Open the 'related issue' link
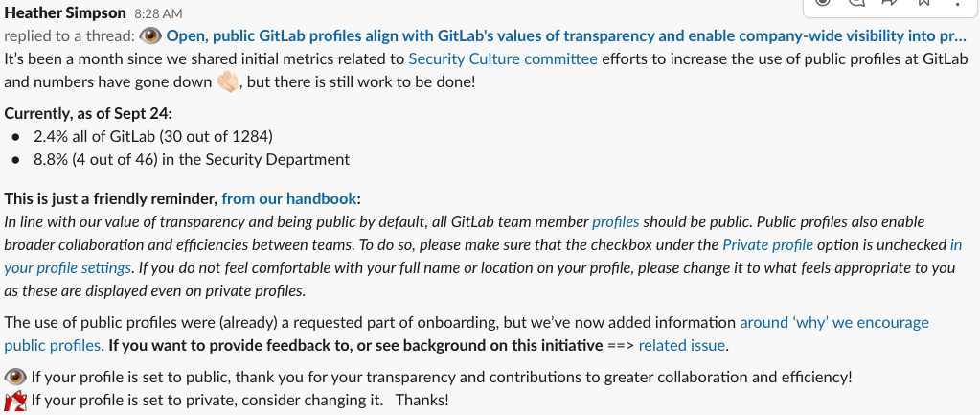Screen dimensions: 980x415 tap(682, 345)
